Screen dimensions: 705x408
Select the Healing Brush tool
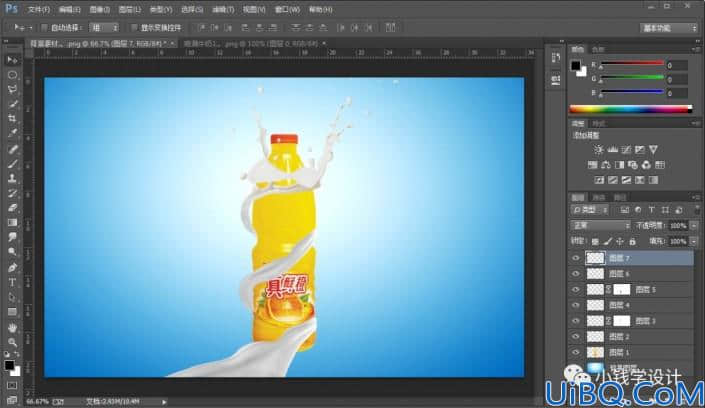[x=12, y=149]
